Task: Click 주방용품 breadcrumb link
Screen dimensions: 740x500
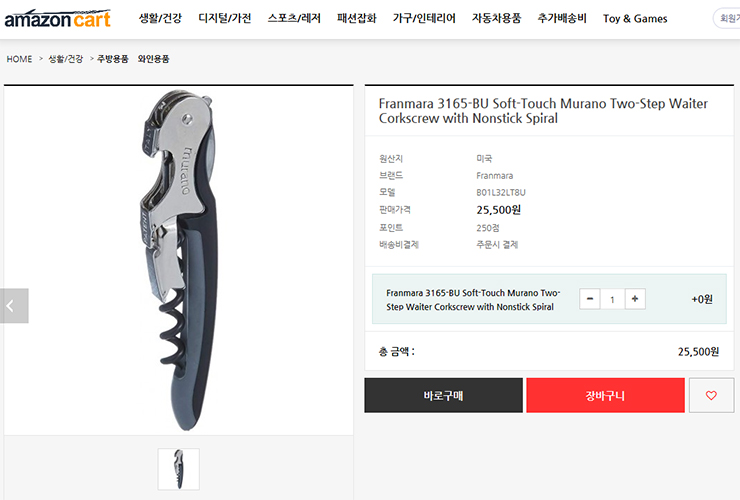Action: (113, 59)
